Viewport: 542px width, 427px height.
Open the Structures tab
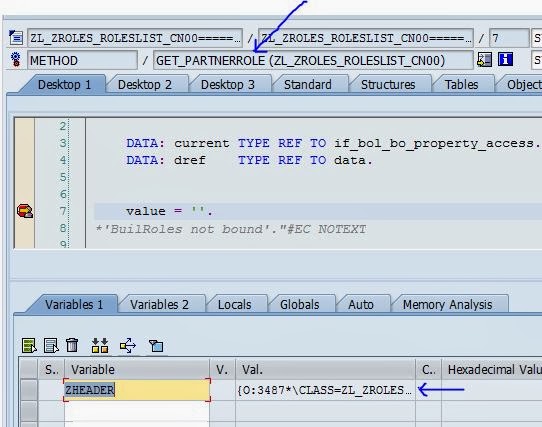click(388, 85)
